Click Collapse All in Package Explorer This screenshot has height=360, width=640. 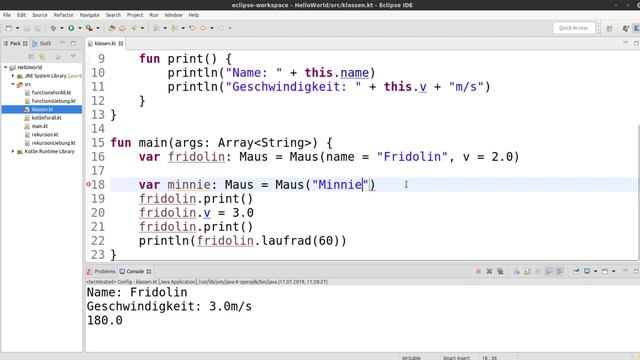click(x=31, y=57)
